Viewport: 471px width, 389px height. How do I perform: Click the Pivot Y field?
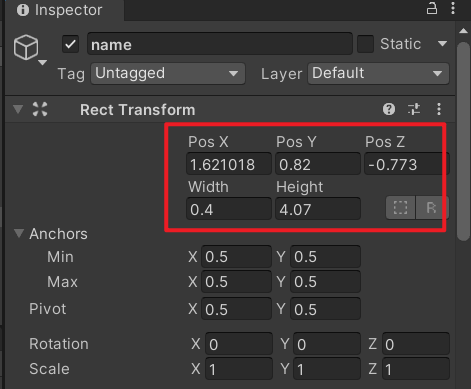click(x=325, y=309)
